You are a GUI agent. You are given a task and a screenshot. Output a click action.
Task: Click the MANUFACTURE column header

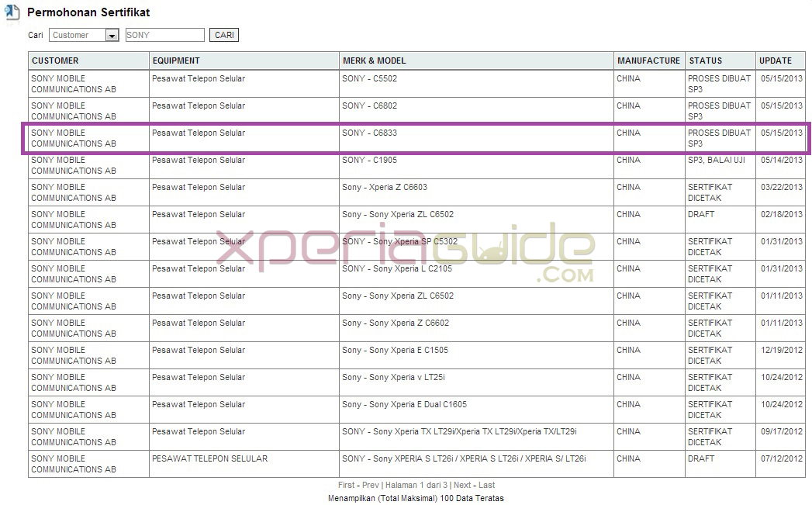click(649, 61)
